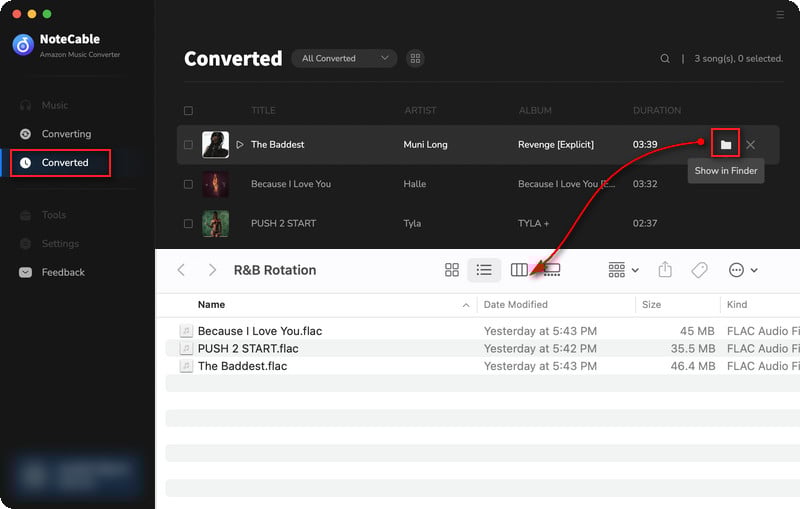Click the Converting circular arrows icon

tap(26, 134)
